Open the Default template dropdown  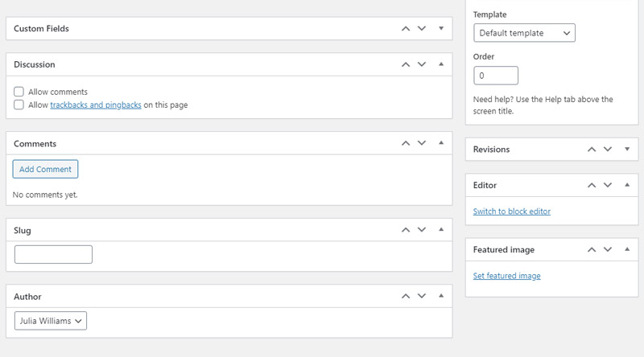tap(524, 33)
